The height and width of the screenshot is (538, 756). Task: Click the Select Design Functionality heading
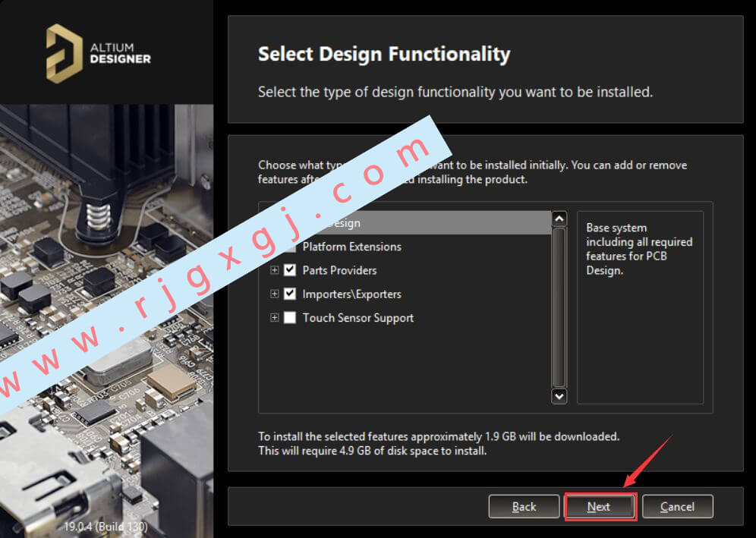pyautogui.click(x=384, y=54)
